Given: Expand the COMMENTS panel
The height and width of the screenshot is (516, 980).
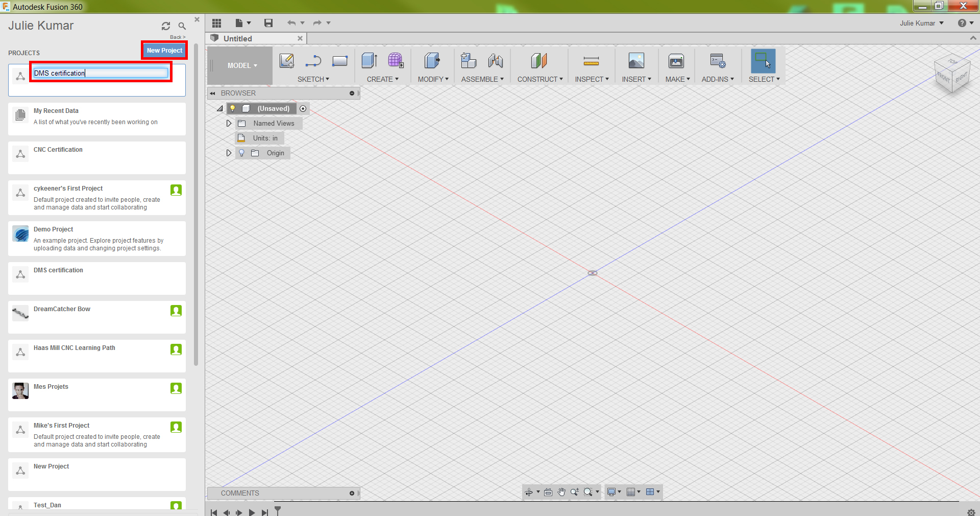Looking at the screenshot, I should (352, 493).
